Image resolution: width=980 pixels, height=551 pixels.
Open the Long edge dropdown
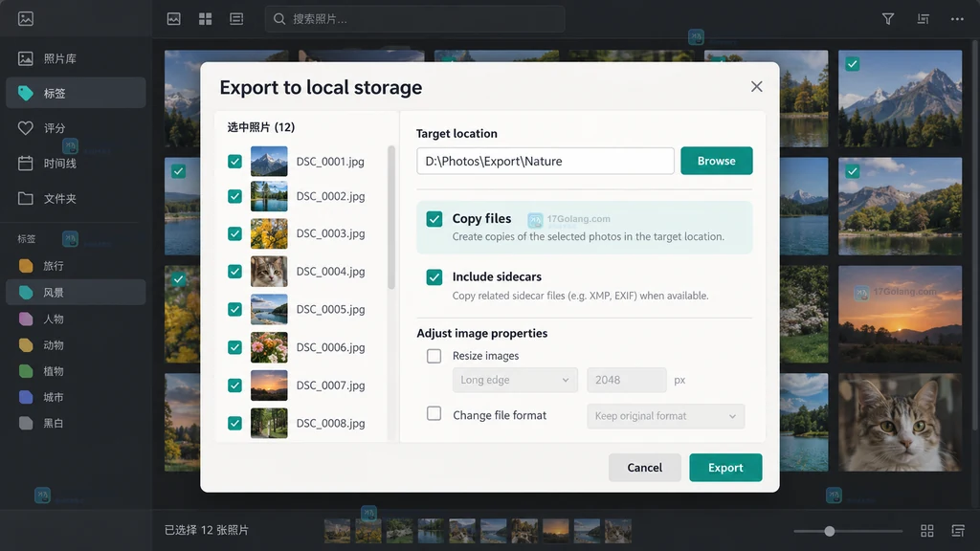515,380
